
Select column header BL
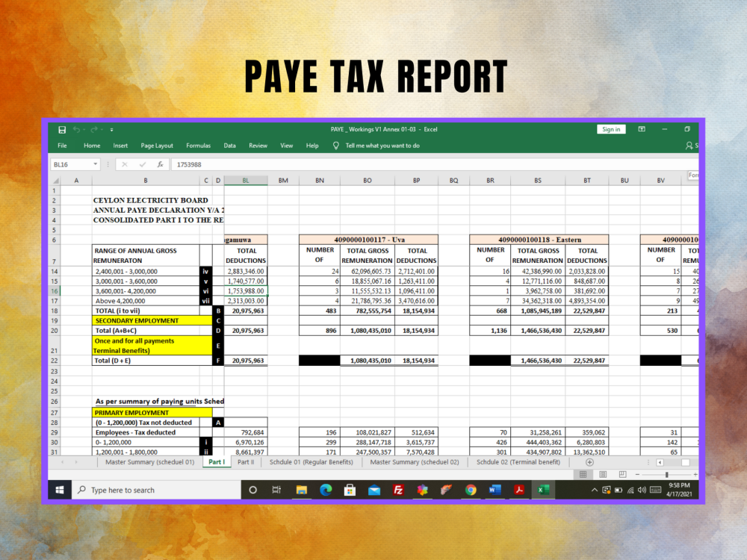(x=245, y=181)
